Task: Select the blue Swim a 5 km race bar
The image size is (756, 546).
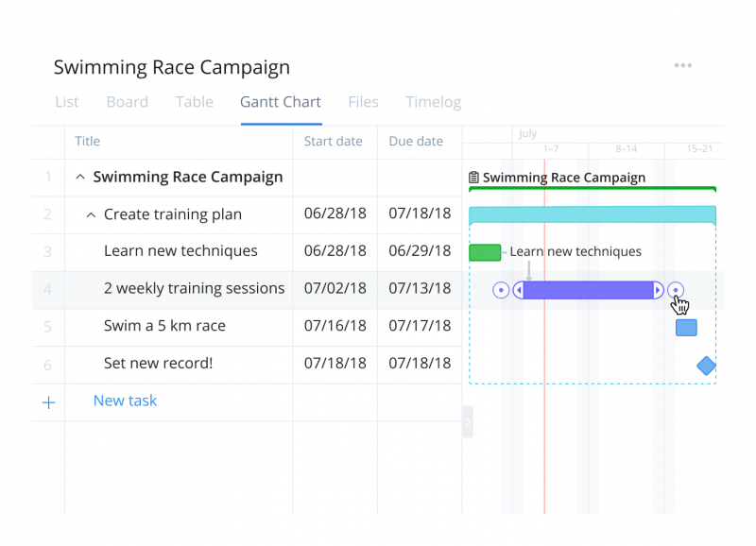Action: [686, 328]
